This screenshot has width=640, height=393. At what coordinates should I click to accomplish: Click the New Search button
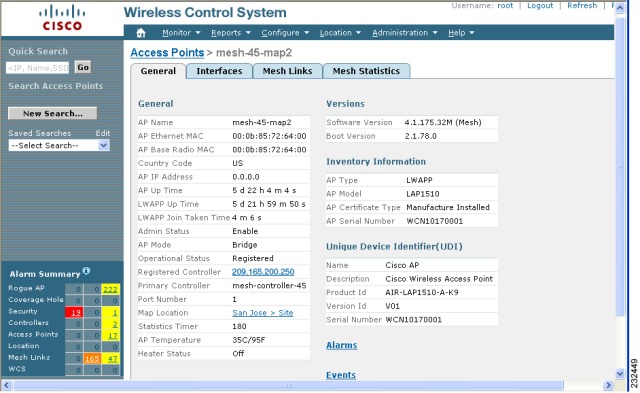point(53,113)
